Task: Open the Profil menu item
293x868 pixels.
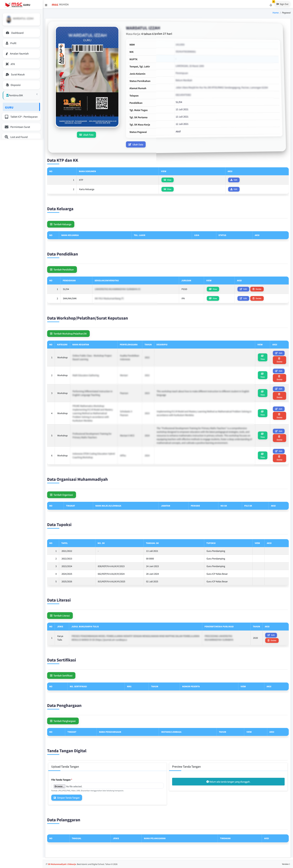Action: [x=13, y=43]
